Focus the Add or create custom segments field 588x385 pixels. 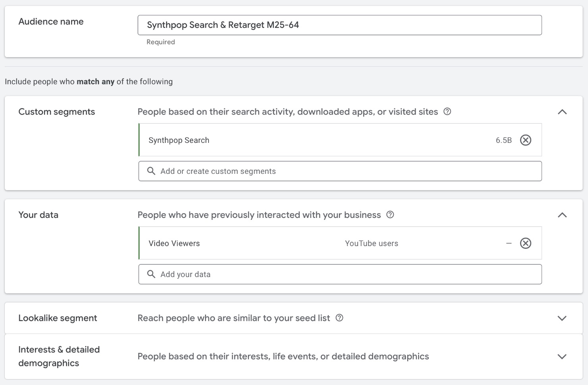coord(346,171)
